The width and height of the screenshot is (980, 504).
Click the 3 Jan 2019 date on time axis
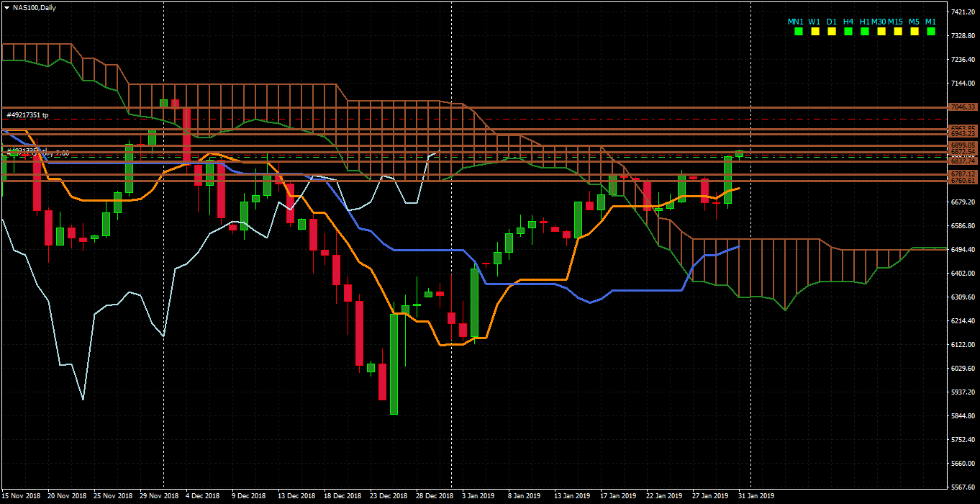[478, 496]
